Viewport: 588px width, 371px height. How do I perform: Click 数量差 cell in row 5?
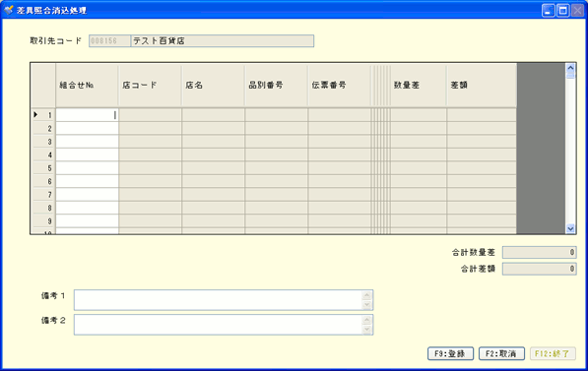419,168
